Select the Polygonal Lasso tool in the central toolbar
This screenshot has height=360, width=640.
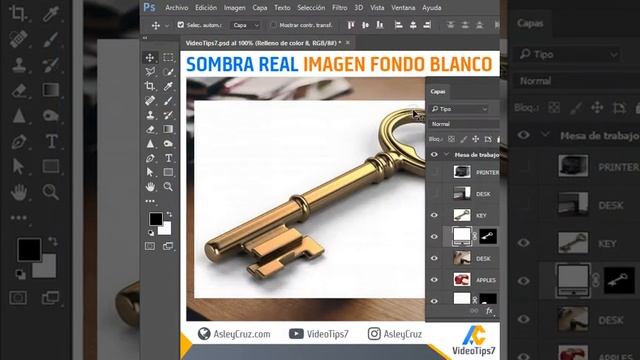point(150,72)
